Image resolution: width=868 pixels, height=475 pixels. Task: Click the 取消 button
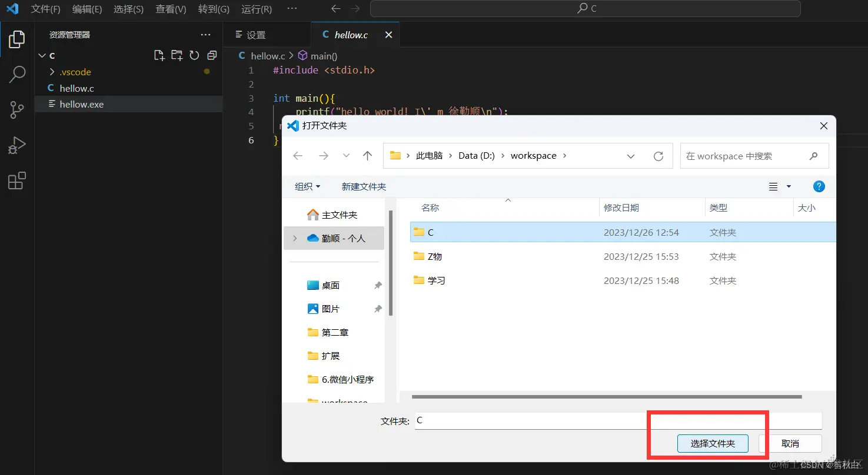[790, 443]
